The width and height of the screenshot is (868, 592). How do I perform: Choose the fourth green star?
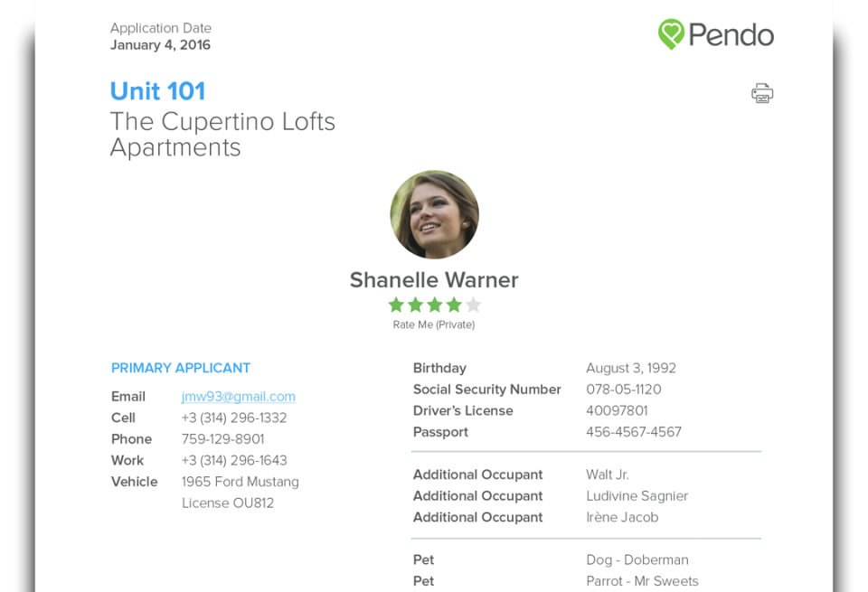[x=454, y=305]
